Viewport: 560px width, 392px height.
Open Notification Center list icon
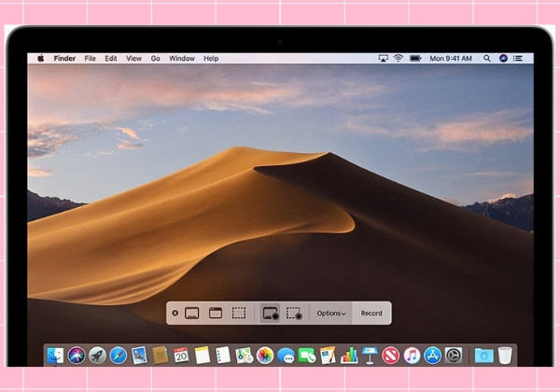[518, 58]
